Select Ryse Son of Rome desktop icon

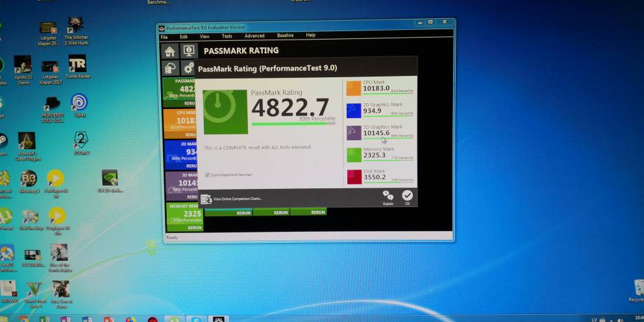pyautogui.click(x=61, y=295)
